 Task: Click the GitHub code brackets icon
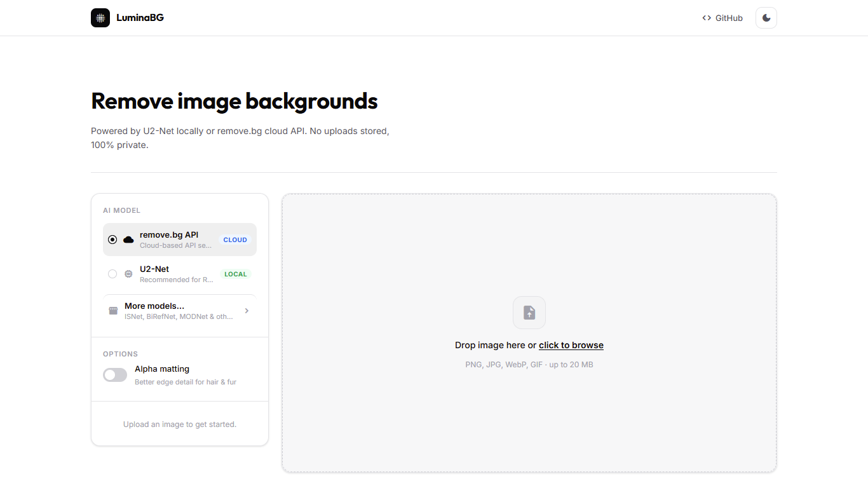707,18
